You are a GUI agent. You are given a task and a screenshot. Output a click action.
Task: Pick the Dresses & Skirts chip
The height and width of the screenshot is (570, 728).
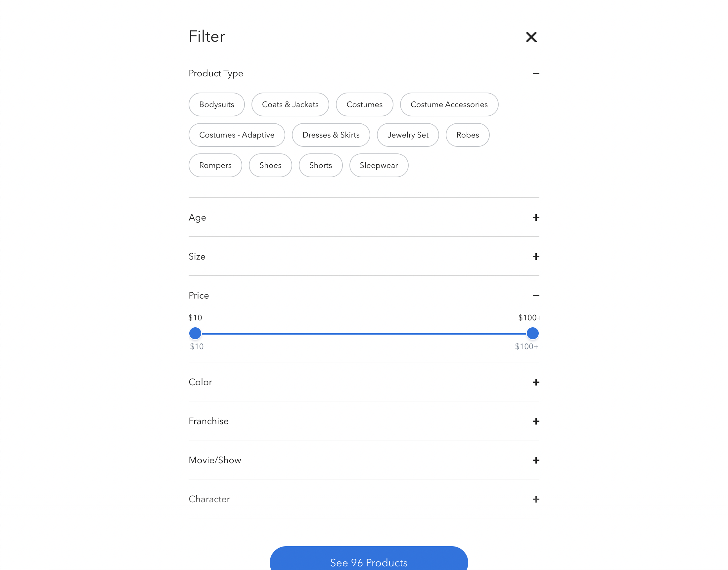331,135
